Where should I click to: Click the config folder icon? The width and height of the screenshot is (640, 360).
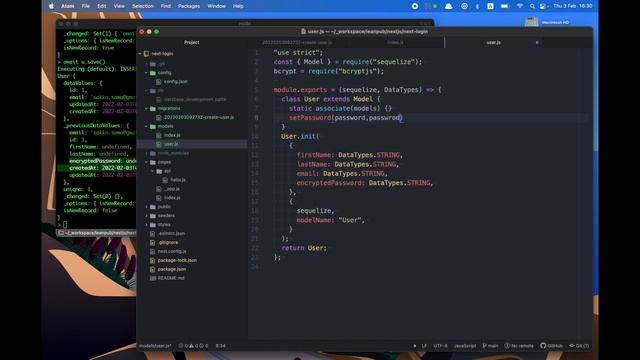click(x=153, y=73)
